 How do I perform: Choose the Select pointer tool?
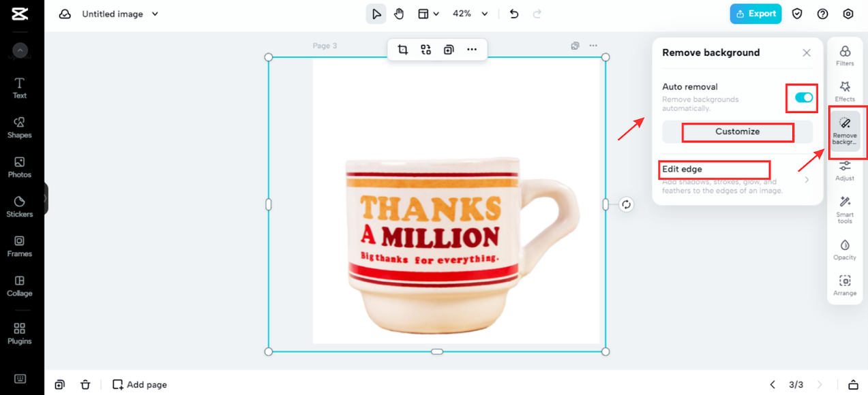pos(376,14)
